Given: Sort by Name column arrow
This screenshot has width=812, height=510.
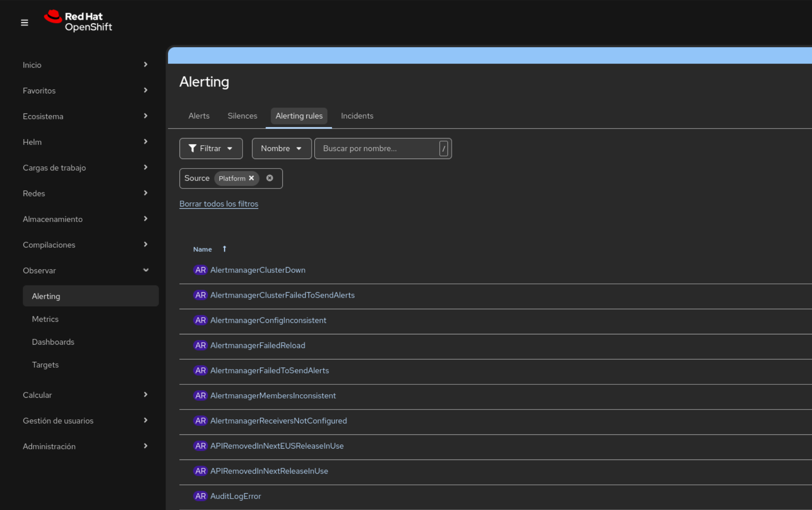Looking at the screenshot, I should pos(224,249).
